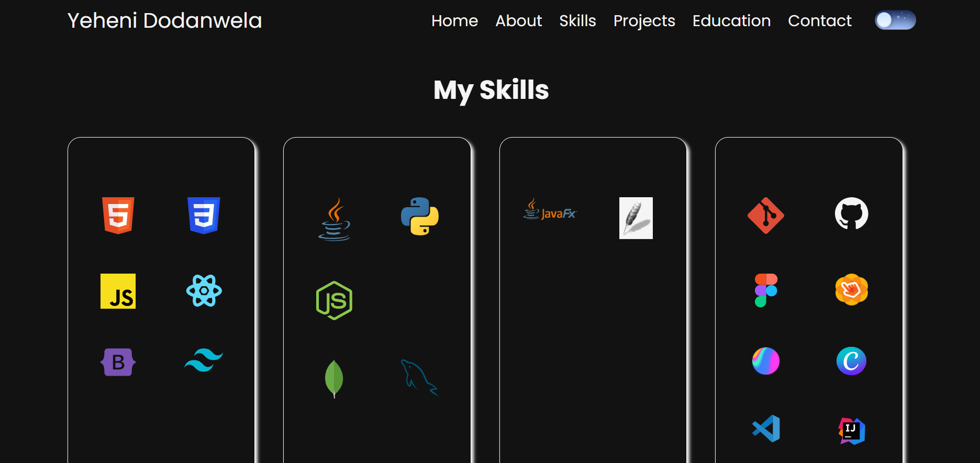Click the Tailwind CSS wave icon
The height and width of the screenshot is (463, 980).
(204, 360)
